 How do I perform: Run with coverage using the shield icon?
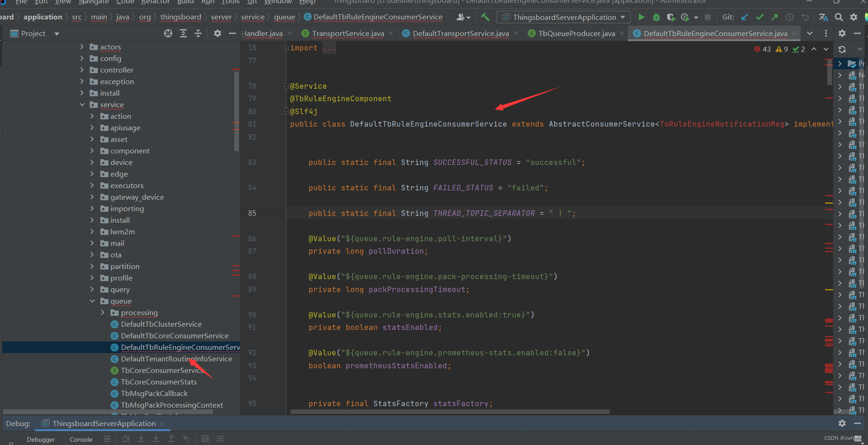[x=671, y=17]
